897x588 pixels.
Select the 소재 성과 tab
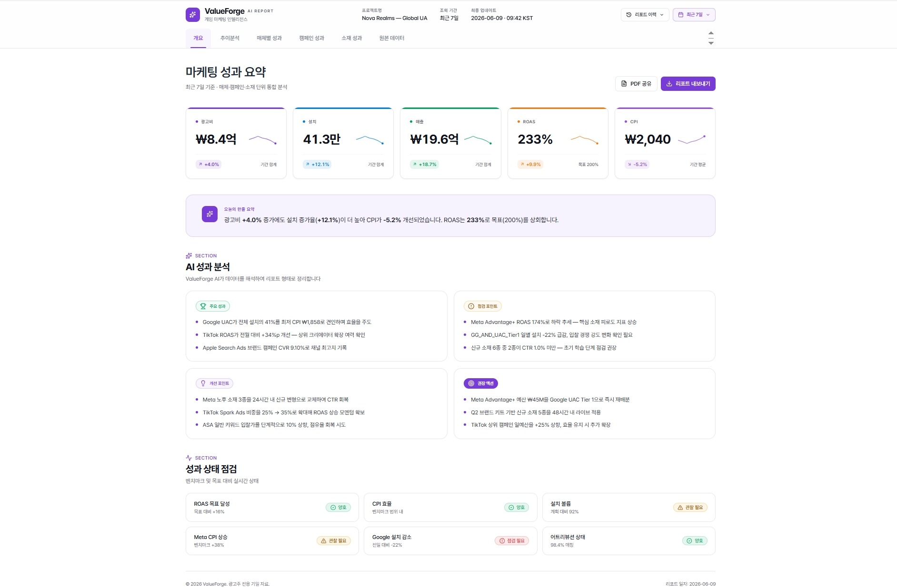[x=351, y=38]
